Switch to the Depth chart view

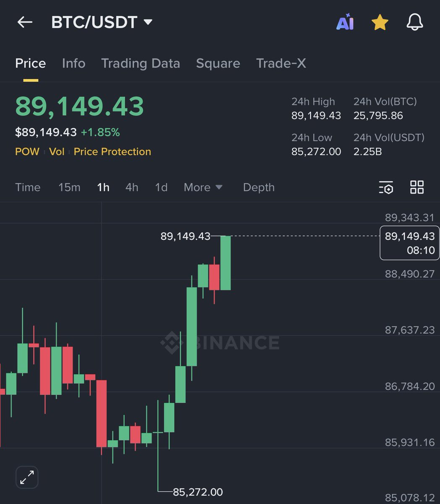[x=259, y=187]
